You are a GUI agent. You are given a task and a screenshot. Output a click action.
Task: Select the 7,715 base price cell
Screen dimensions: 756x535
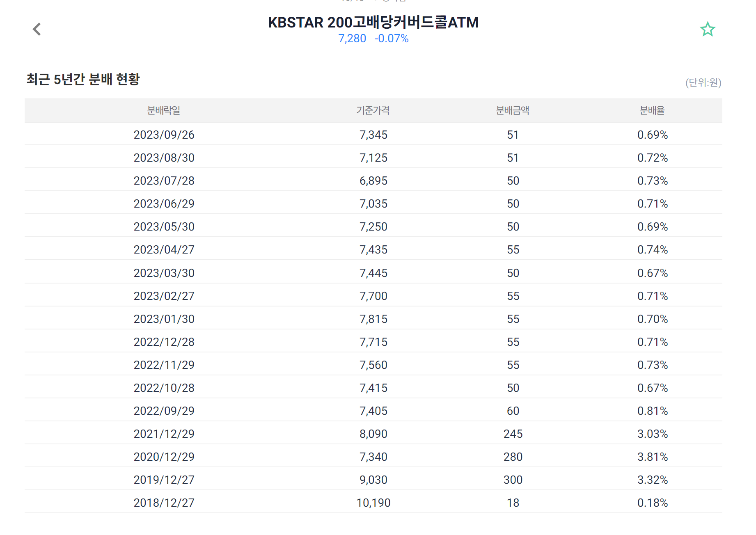coord(373,342)
